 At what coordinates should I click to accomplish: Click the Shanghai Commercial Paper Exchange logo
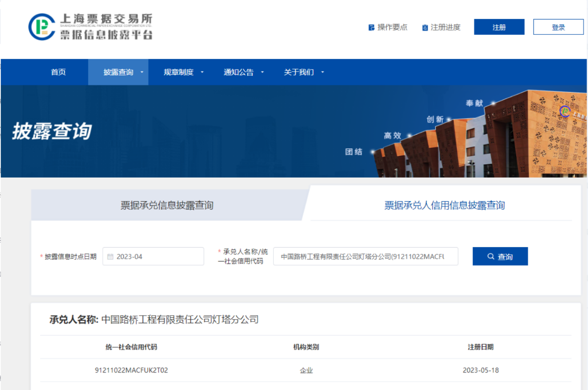point(90,26)
